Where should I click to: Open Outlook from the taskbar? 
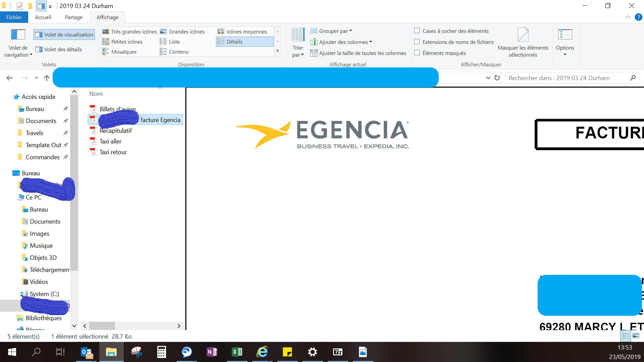click(87, 352)
